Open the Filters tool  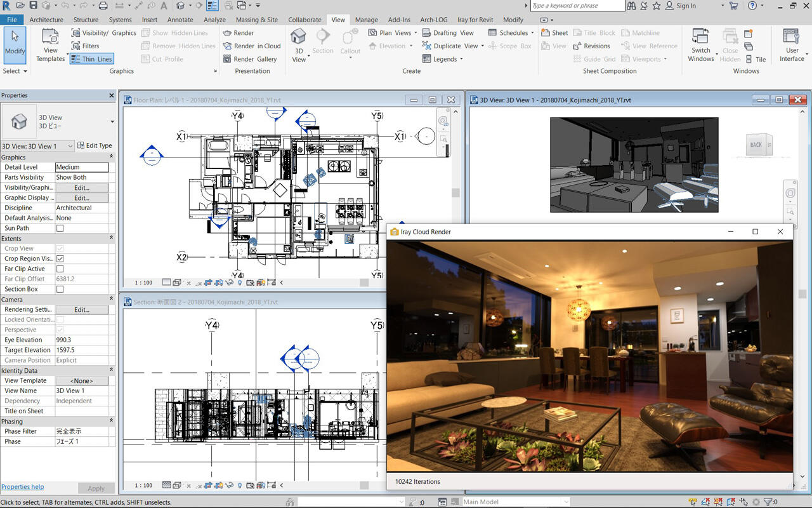(x=84, y=46)
